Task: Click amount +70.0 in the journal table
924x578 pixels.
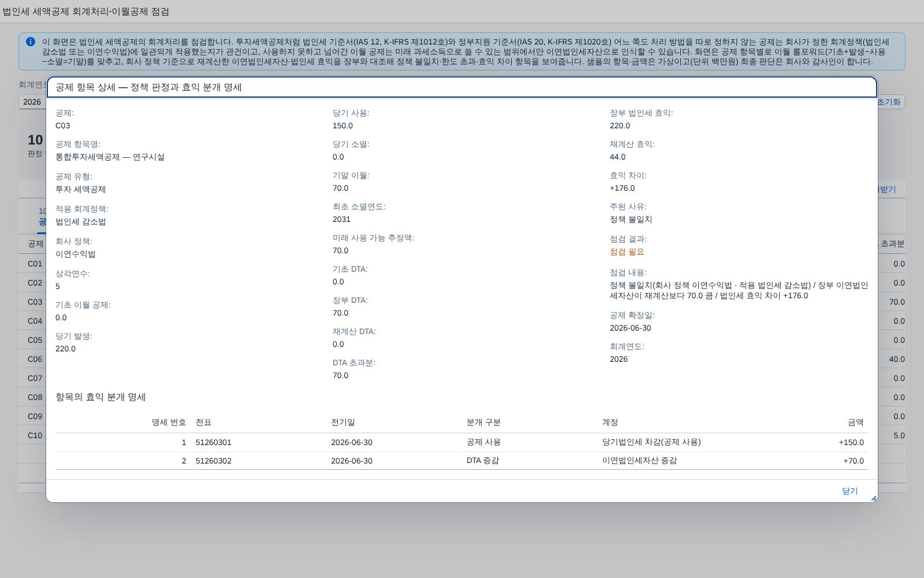Action: 854,461
